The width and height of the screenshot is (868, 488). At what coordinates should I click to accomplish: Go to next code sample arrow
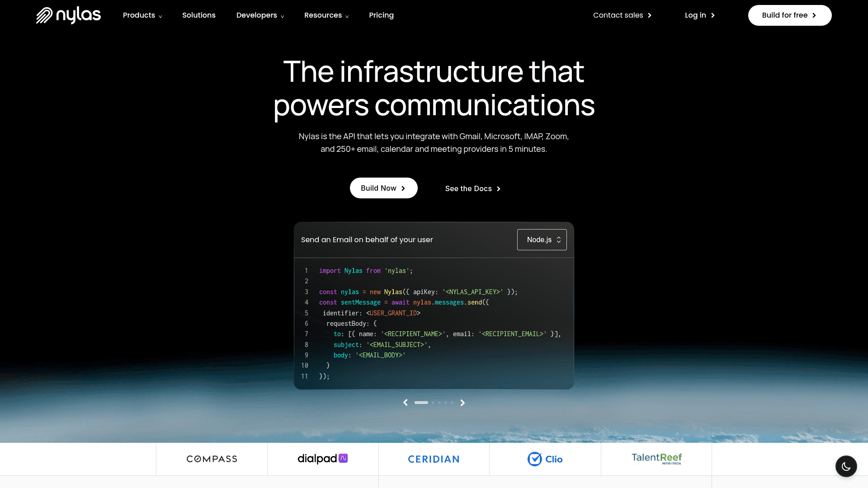coord(462,403)
